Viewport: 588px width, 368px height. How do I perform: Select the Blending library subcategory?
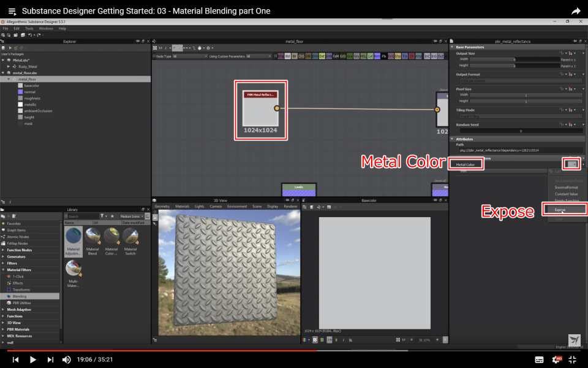pyautogui.click(x=30, y=296)
